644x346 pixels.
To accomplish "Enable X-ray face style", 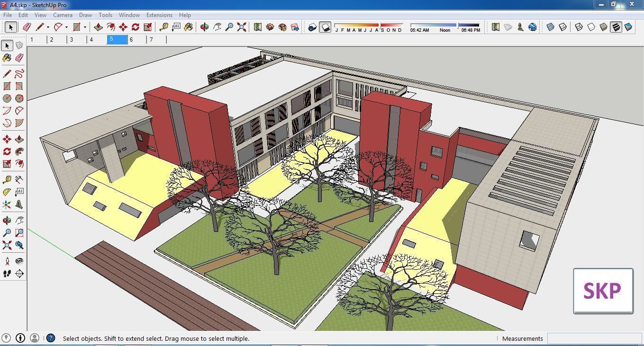I will click(550, 27).
